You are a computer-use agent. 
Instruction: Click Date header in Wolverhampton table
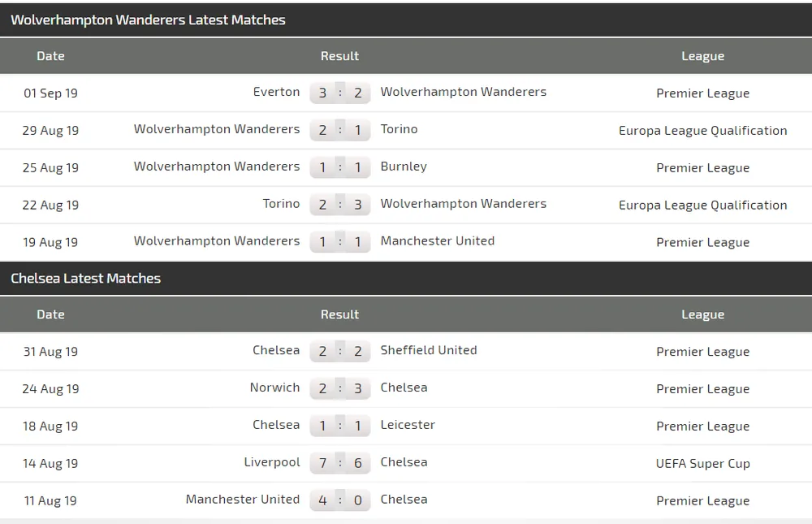click(x=50, y=56)
